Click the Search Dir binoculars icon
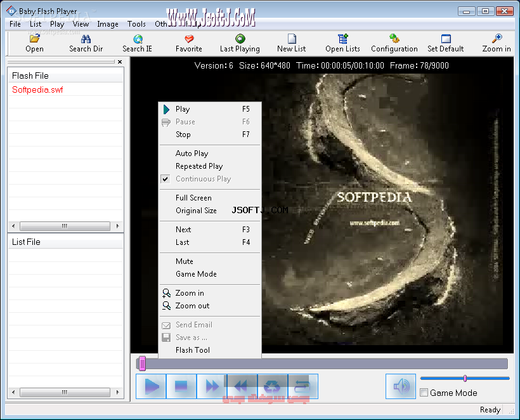Viewport: 520px width, 420px height. pos(86,44)
